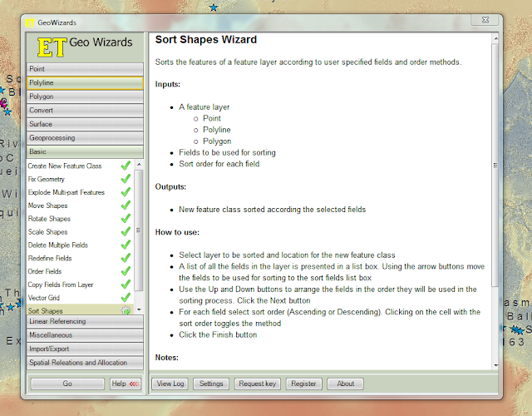Click function list scroll-down arrow
This screenshot has width=532, height=416.
tap(139, 310)
